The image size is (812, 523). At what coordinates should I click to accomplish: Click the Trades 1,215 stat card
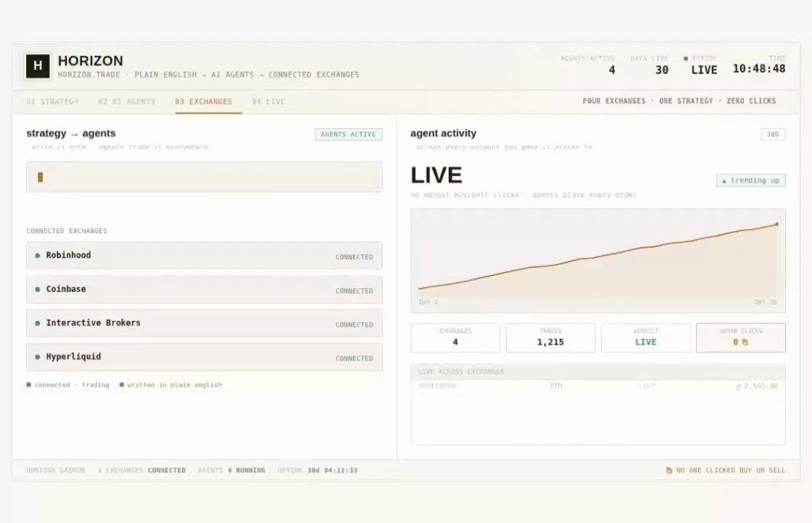(551, 338)
